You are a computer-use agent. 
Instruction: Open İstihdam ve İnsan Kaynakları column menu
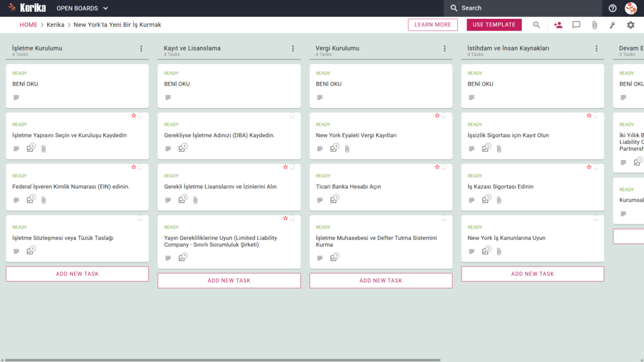596,48
